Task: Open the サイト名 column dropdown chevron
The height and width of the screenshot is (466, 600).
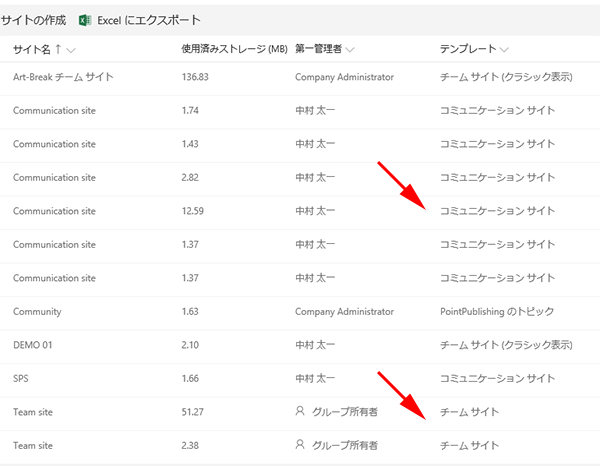Action: tap(71, 50)
